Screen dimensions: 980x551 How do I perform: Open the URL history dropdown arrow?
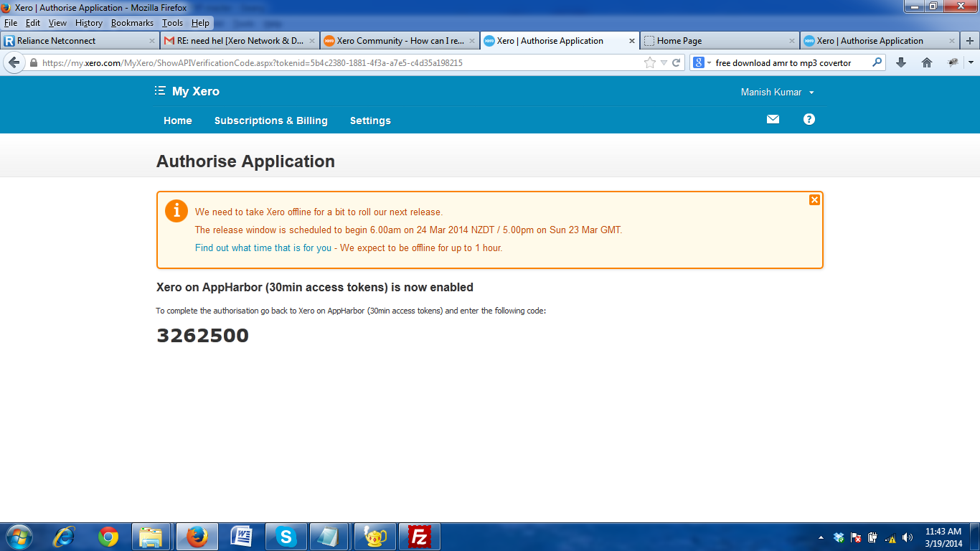click(x=664, y=62)
